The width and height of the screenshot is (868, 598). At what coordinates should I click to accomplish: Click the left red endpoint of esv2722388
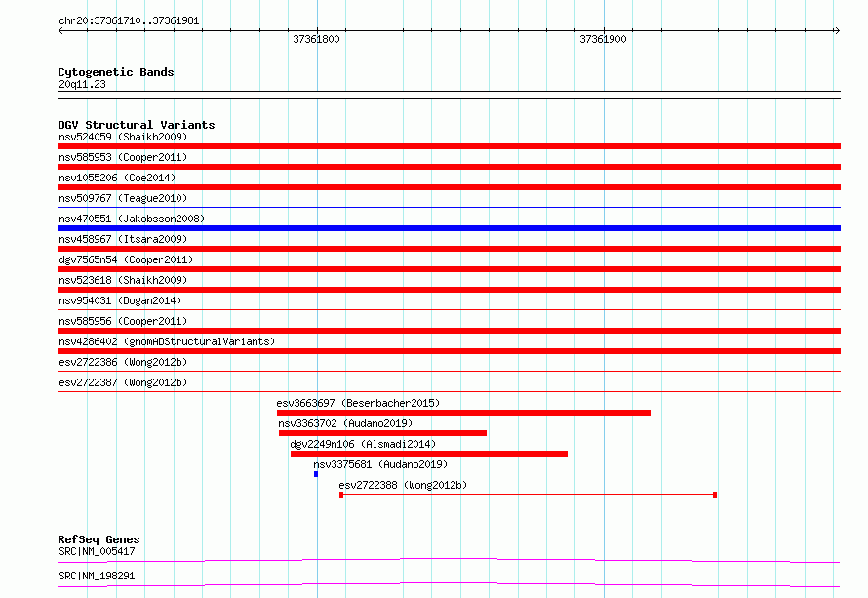pos(341,495)
